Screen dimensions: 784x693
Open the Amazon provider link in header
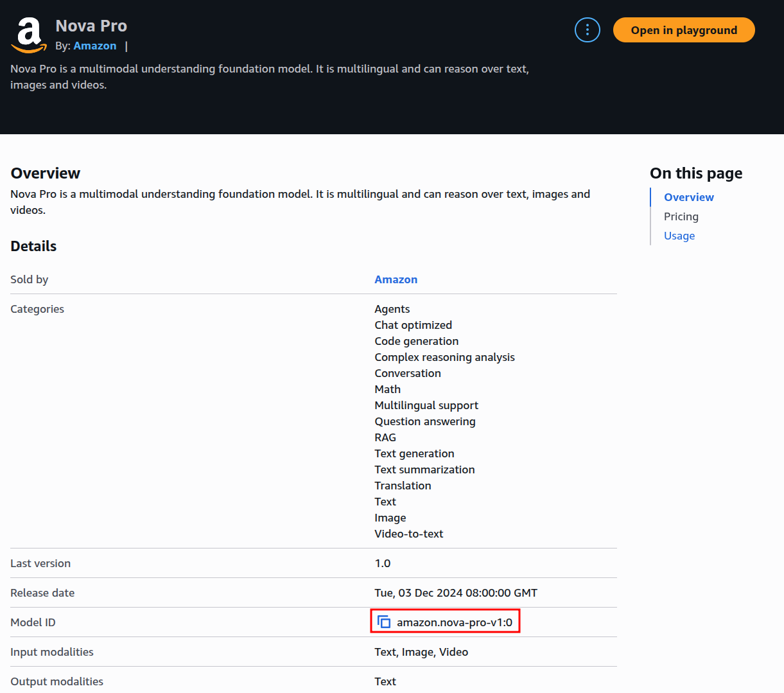tap(95, 46)
